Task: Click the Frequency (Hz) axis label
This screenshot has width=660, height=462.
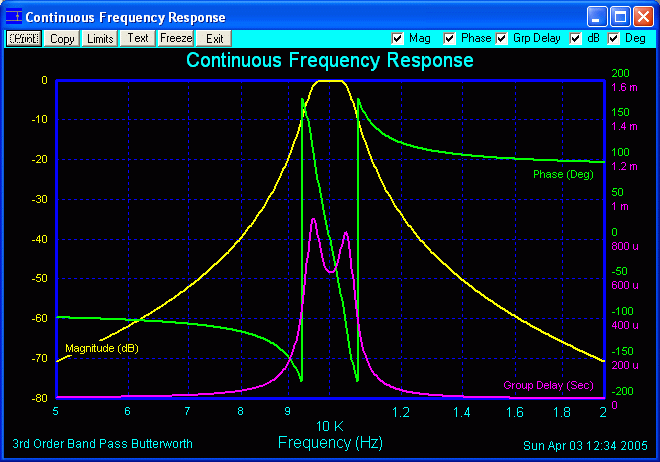Action: point(329,442)
